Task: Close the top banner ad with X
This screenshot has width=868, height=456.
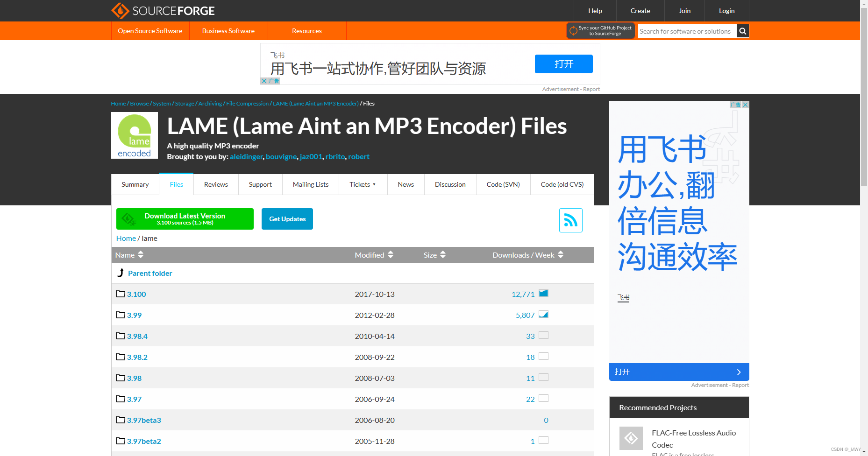Action: coord(264,81)
